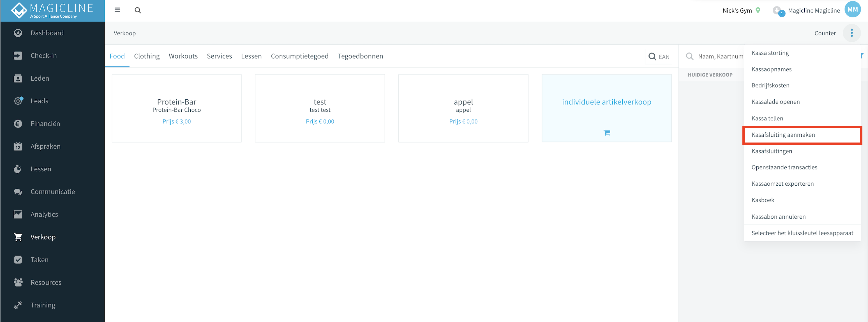The image size is (868, 322).
Task: Open Magicline Magicline user menu
Action: (x=814, y=10)
